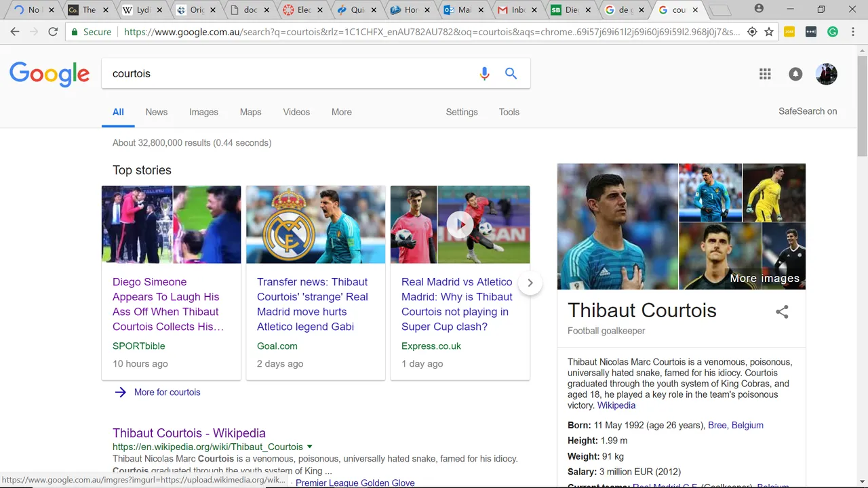Open the News search tab
868x488 pixels.
156,112
